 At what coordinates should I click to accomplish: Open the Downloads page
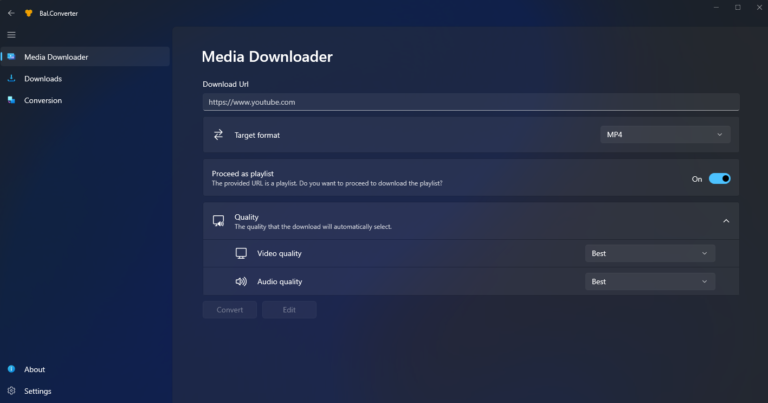pyautogui.click(x=85, y=78)
